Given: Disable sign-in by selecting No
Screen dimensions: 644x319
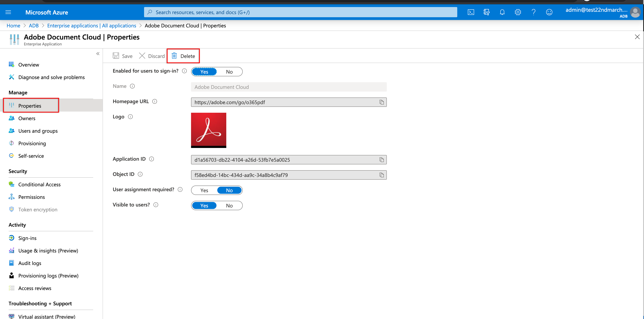Looking at the screenshot, I should (229, 71).
